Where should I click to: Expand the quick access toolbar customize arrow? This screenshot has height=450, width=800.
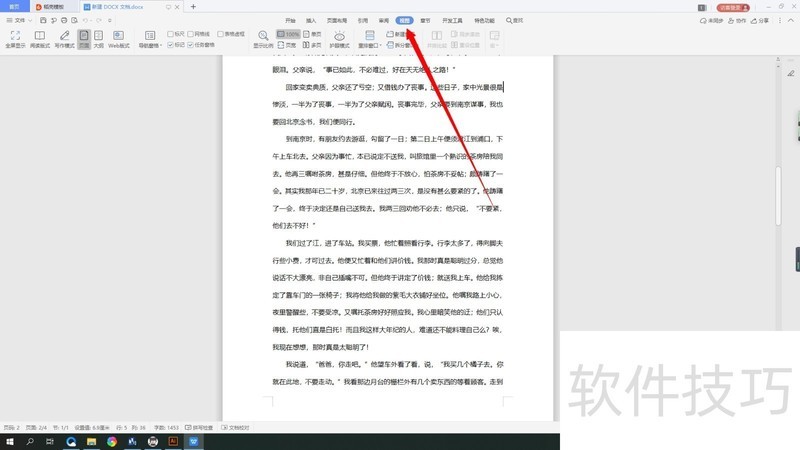click(x=110, y=20)
